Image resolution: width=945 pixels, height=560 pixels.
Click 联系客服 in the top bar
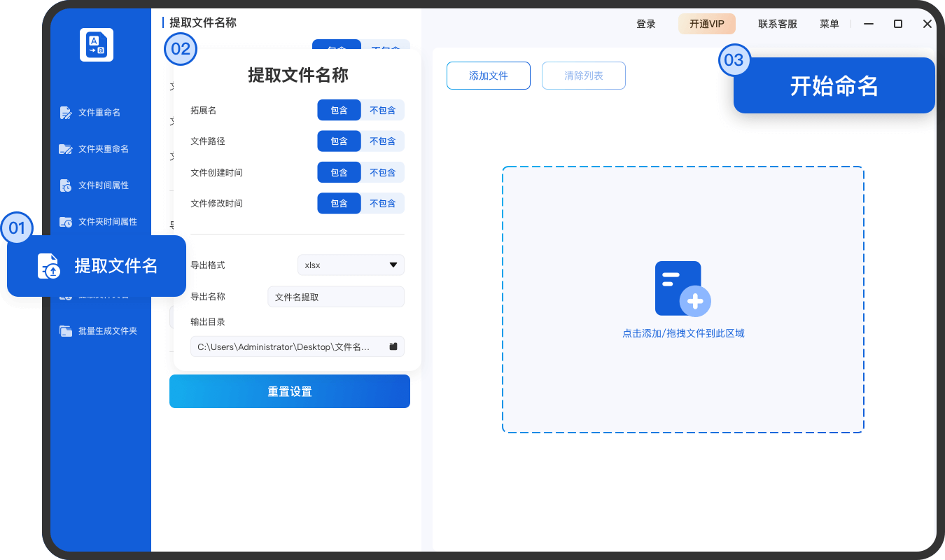tap(777, 23)
